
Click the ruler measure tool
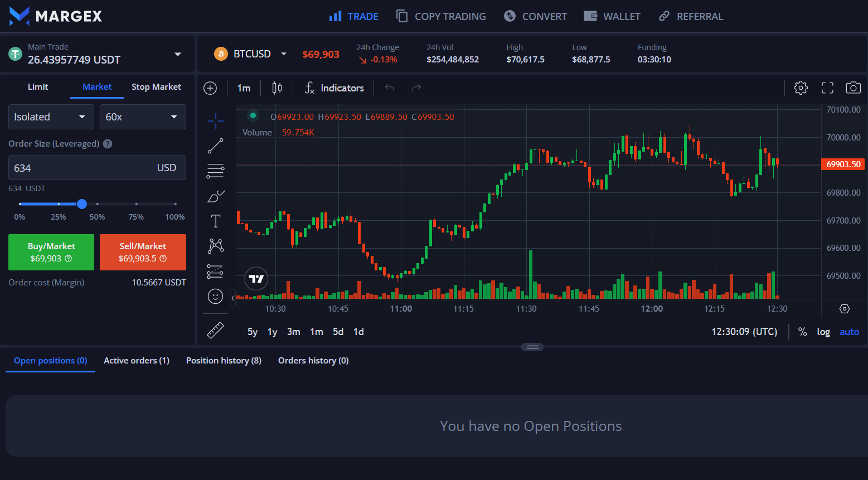[215, 331]
